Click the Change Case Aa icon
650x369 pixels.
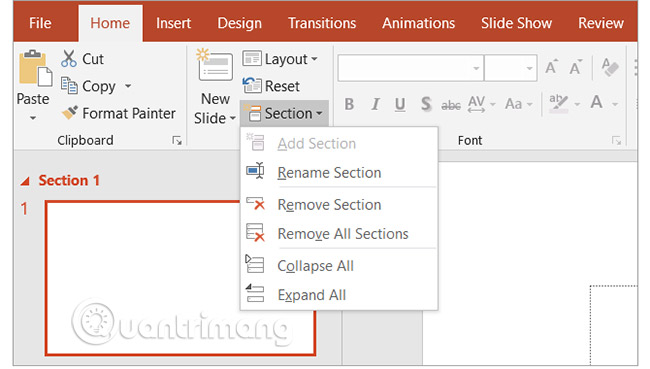513,104
